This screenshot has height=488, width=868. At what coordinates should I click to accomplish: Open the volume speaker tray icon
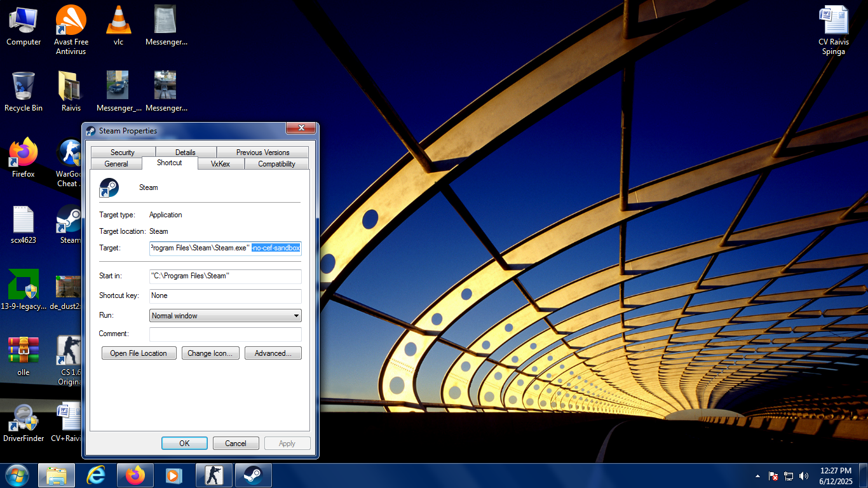[804, 476]
